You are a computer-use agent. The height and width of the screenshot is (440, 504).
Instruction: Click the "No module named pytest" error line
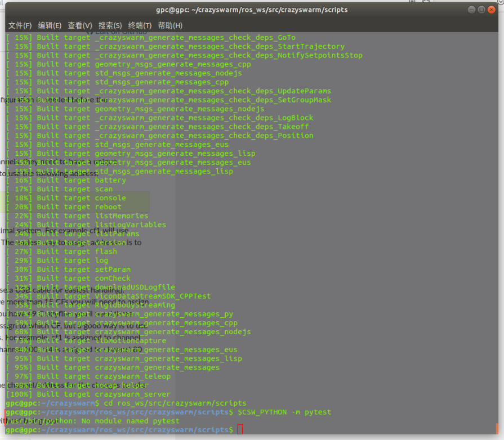(113, 421)
